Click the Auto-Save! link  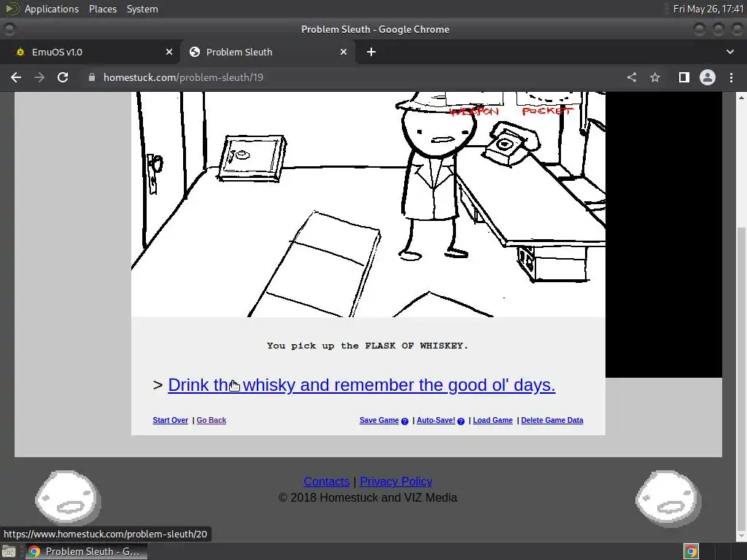(x=436, y=420)
